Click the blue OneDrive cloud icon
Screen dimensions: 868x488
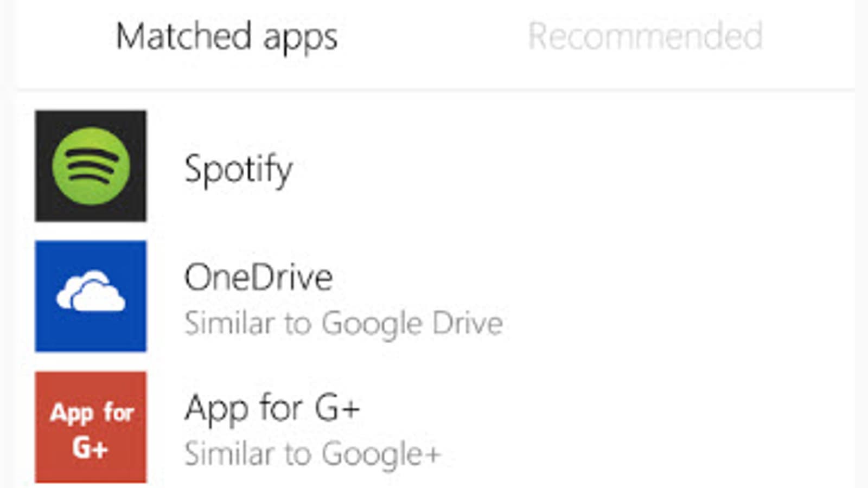(91, 296)
